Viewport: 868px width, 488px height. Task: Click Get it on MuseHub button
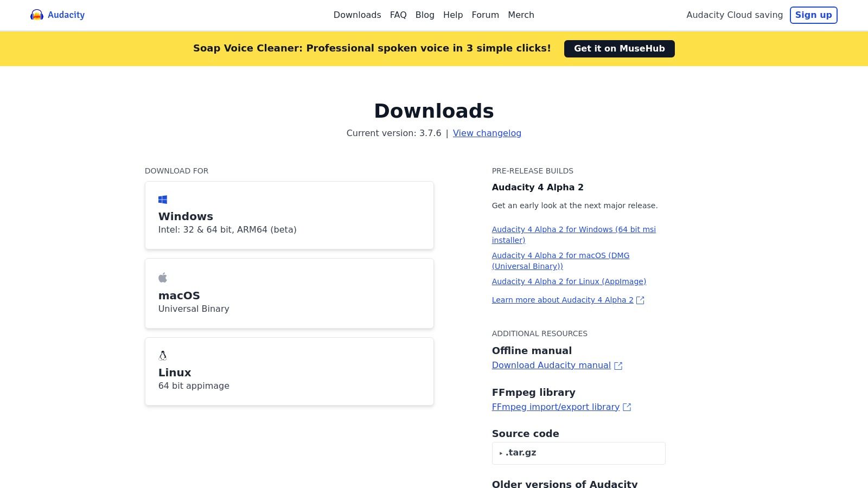point(619,49)
